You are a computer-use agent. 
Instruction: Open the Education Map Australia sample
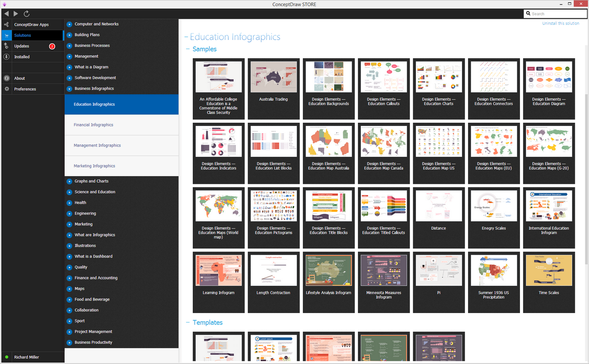[329, 154]
